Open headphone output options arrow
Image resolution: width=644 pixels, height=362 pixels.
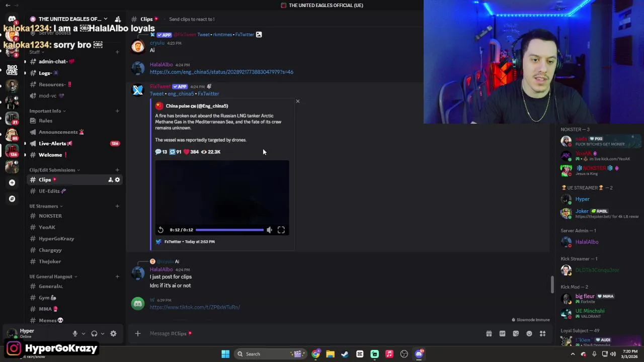point(102,333)
